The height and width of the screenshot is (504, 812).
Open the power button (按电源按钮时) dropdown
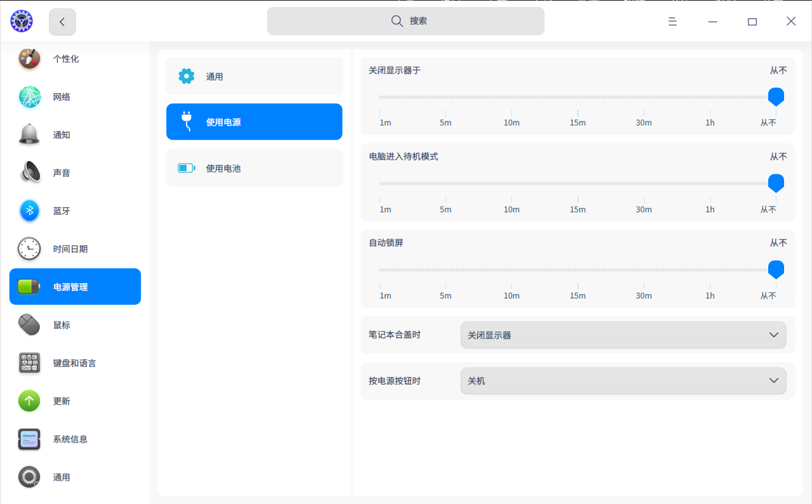coord(623,381)
